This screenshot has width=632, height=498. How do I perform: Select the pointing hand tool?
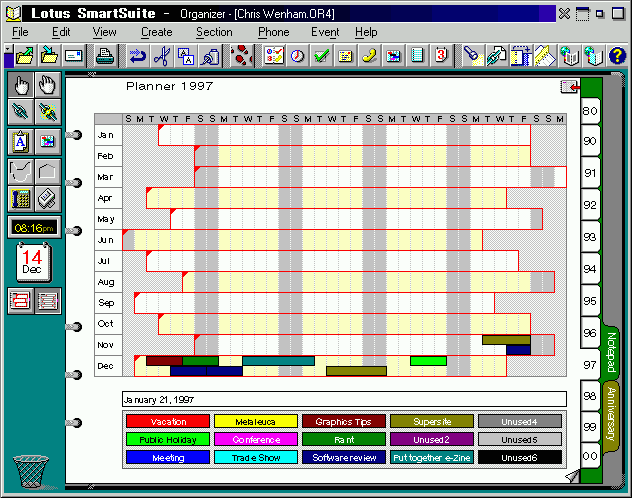coord(21,85)
